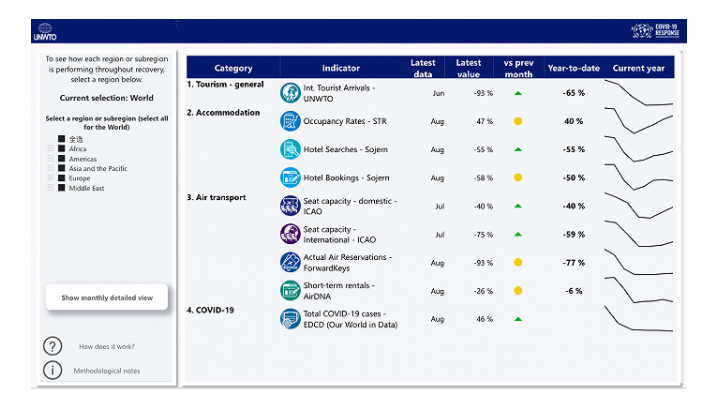
Task: Click the question mark help icon
Action: coord(53,346)
